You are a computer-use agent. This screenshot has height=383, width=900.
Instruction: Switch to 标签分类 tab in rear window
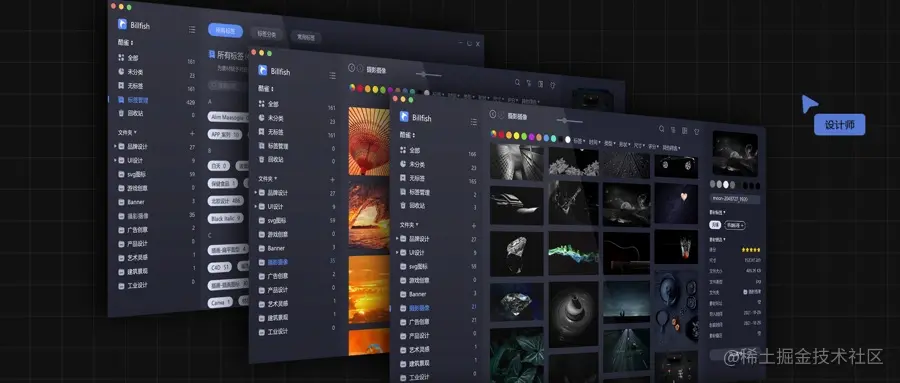pos(266,34)
